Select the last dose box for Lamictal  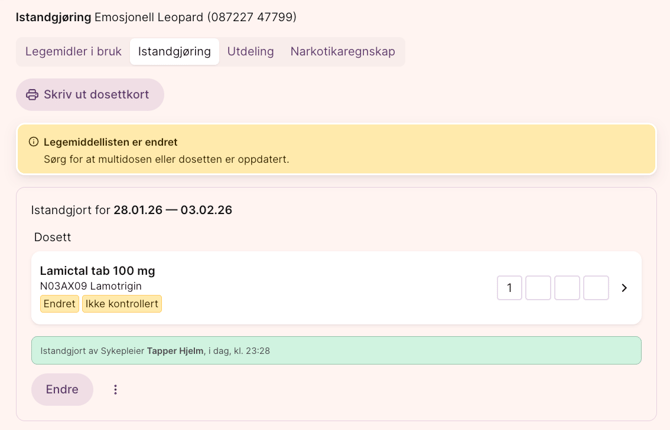pyautogui.click(x=596, y=288)
